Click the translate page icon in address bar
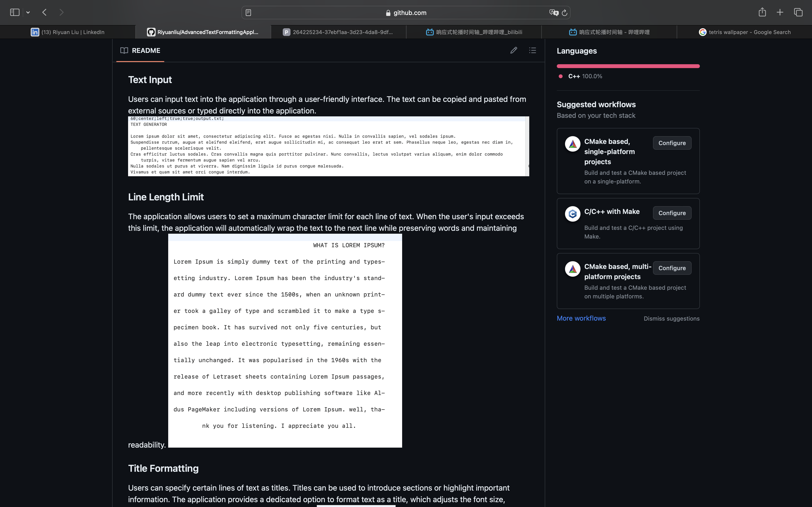 [553, 13]
